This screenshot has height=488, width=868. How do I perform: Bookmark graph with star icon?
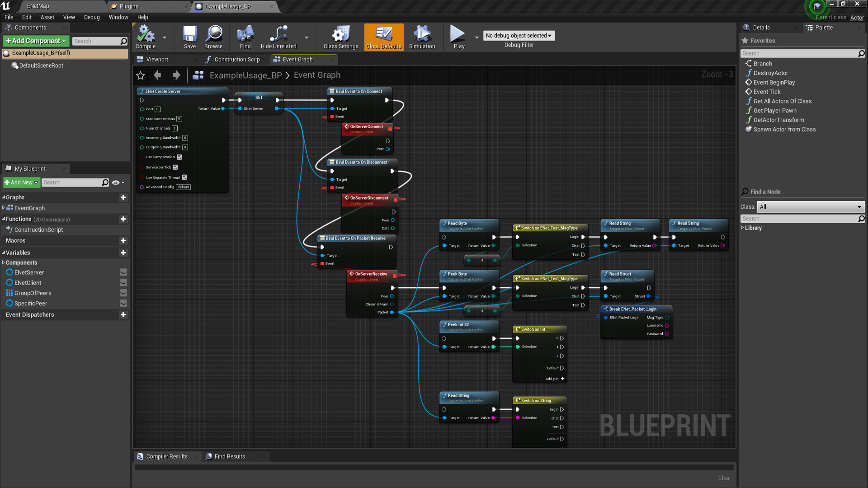141,75
